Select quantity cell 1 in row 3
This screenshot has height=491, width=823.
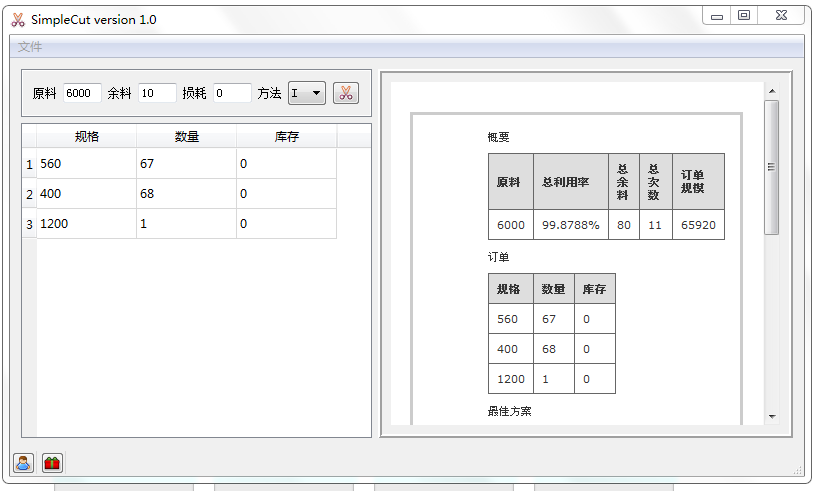click(x=186, y=224)
